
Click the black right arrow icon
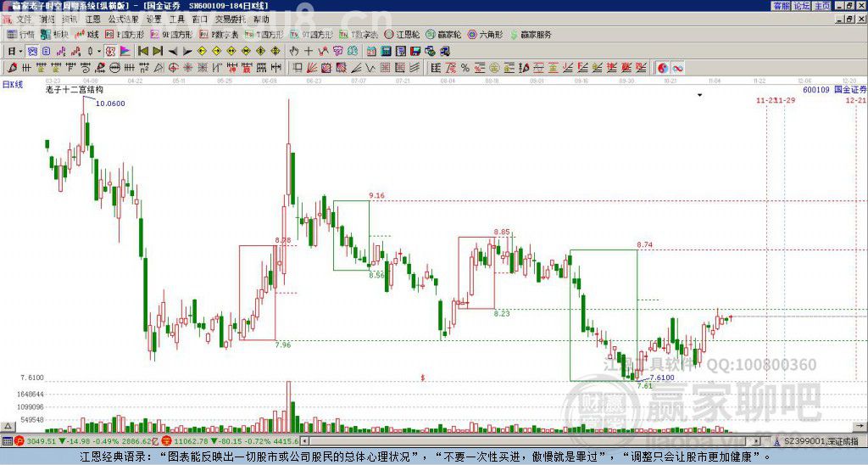[x=187, y=51]
